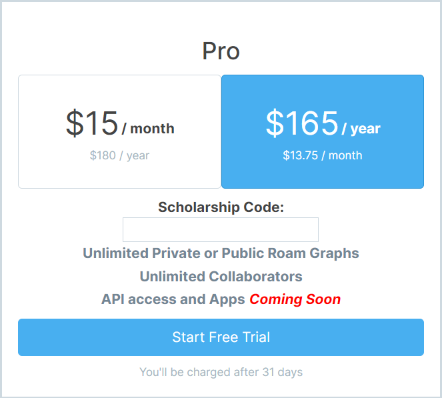Click the word "Trial" on the blue button
This screenshot has width=442, height=398.
click(x=256, y=337)
